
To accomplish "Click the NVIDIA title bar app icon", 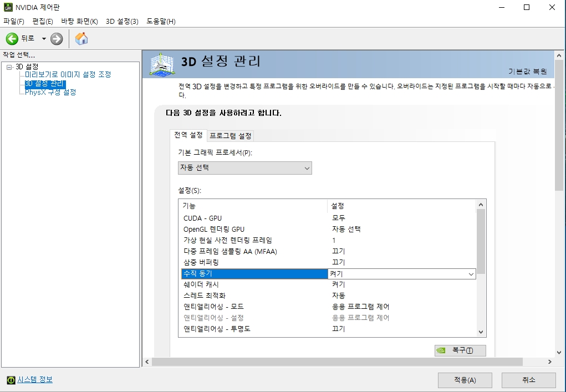I will point(8,7).
